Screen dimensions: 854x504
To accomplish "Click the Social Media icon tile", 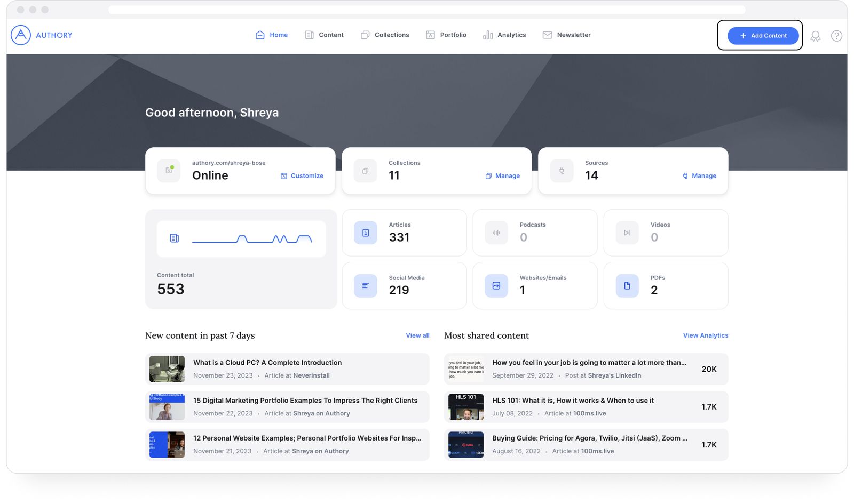I will (x=366, y=286).
